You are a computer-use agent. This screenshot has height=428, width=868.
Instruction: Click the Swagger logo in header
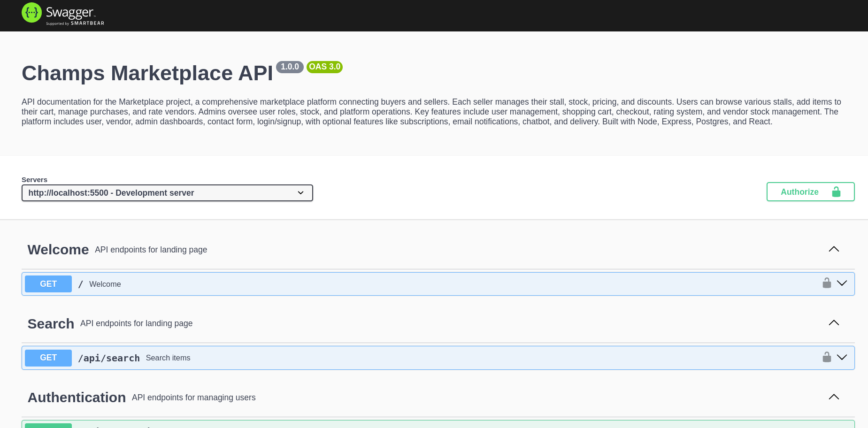click(63, 13)
